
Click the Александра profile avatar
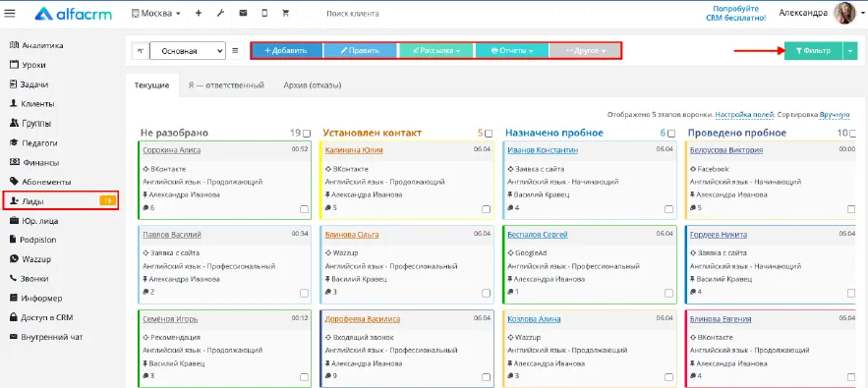(845, 14)
